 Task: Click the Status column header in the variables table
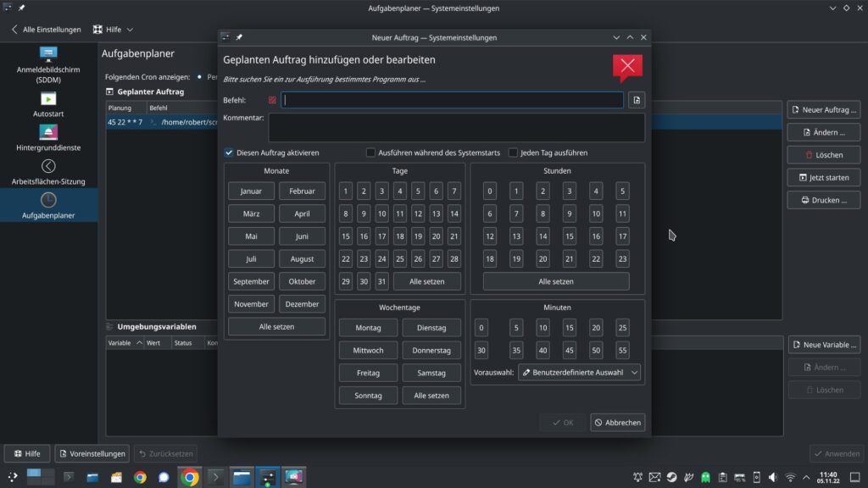183,343
